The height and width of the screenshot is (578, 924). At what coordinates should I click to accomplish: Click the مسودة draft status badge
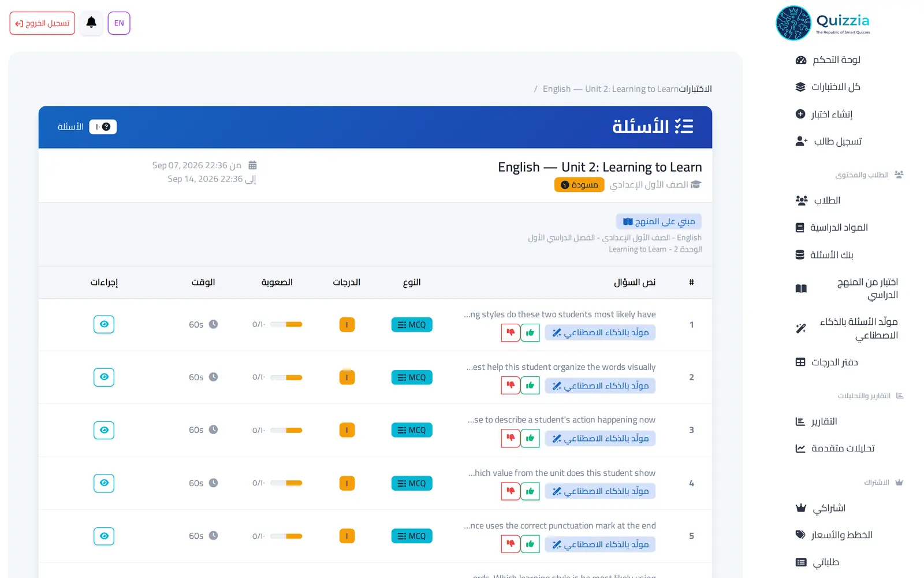click(579, 185)
